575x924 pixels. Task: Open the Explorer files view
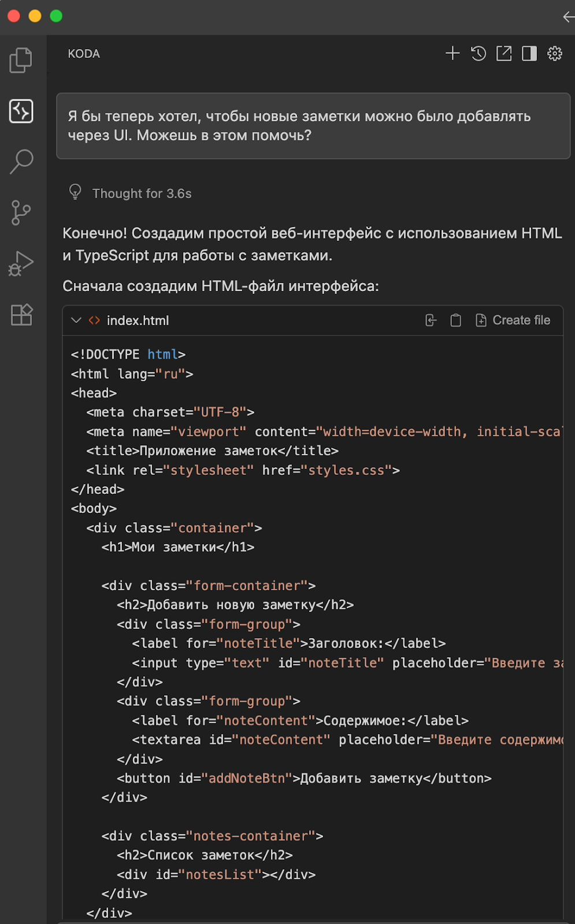(21, 60)
